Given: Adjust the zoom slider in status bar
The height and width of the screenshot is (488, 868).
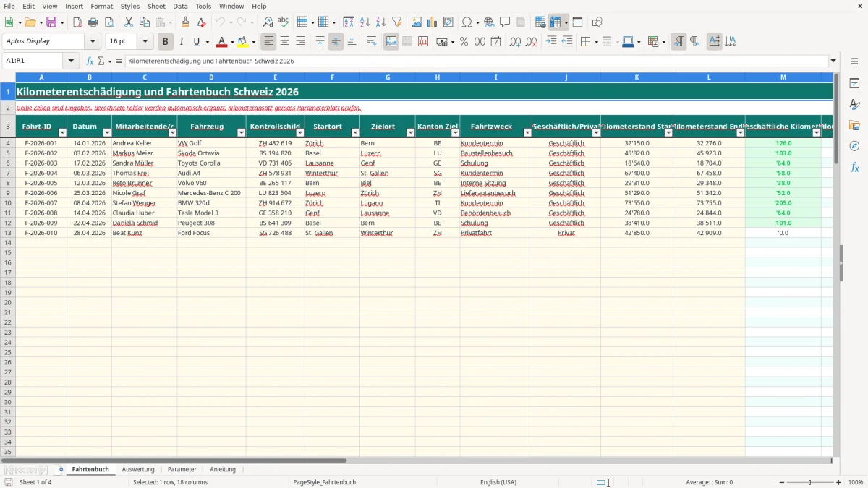Looking at the screenshot, I should (809, 482).
